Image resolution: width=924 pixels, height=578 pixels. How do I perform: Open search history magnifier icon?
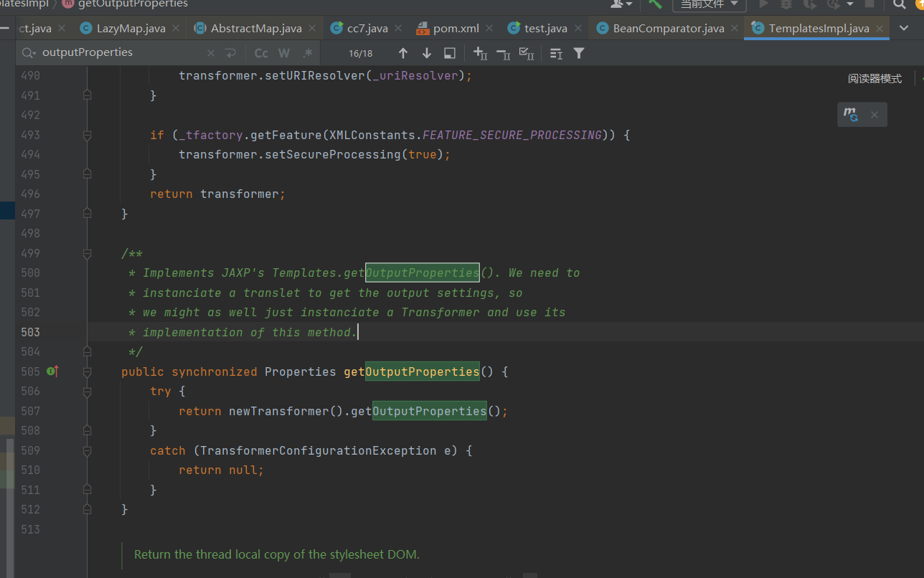pyautogui.click(x=29, y=53)
